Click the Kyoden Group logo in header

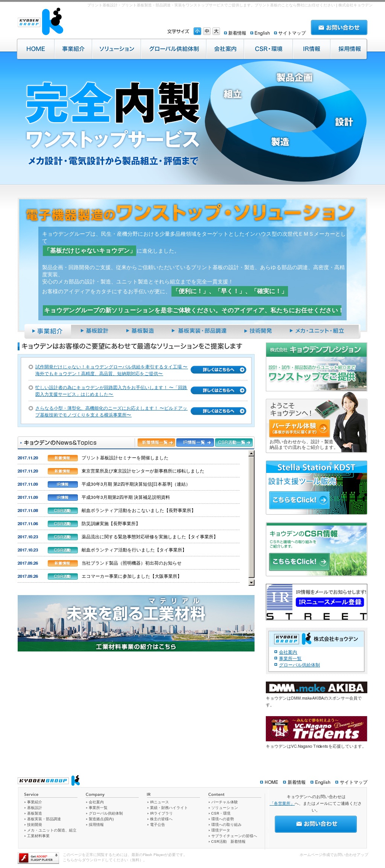pos(41,22)
